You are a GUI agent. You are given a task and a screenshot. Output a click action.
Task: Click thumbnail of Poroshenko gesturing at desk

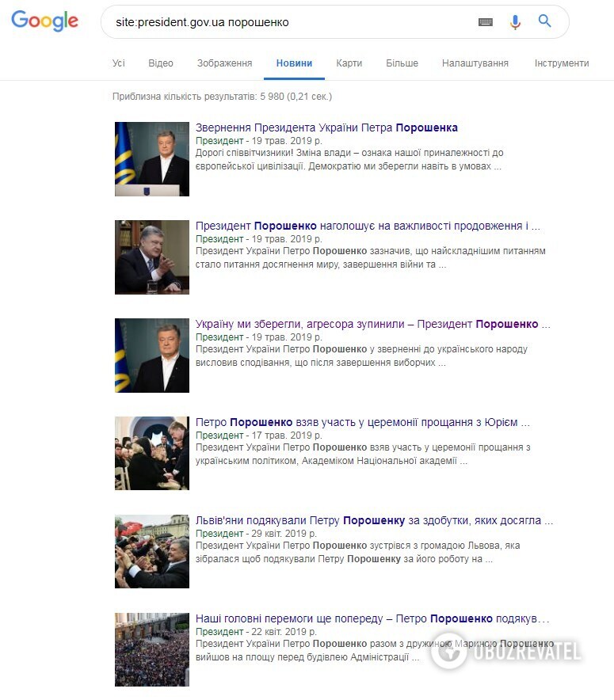click(x=152, y=257)
